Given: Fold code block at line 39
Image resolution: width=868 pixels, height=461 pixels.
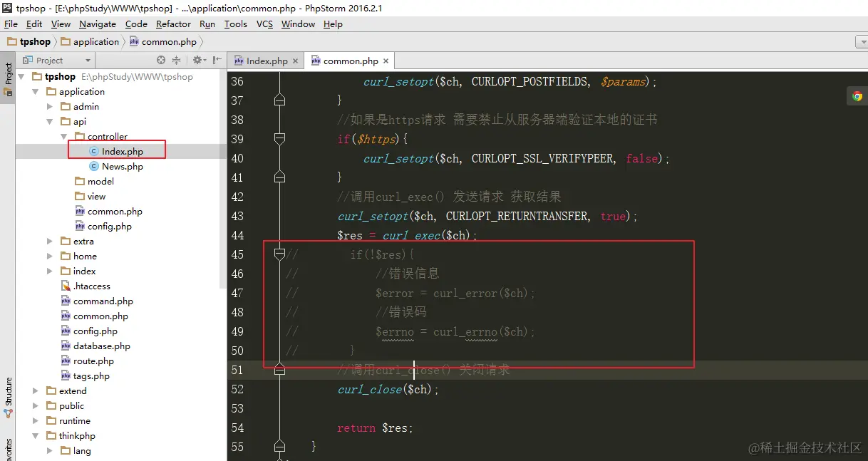Looking at the screenshot, I should [279, 139].
